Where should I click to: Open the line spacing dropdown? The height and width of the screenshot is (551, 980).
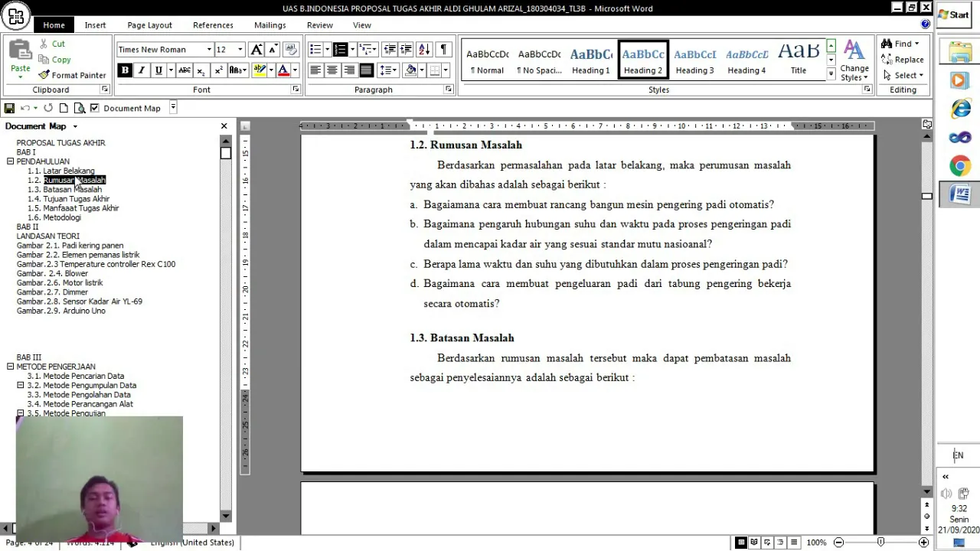point(390,70)
